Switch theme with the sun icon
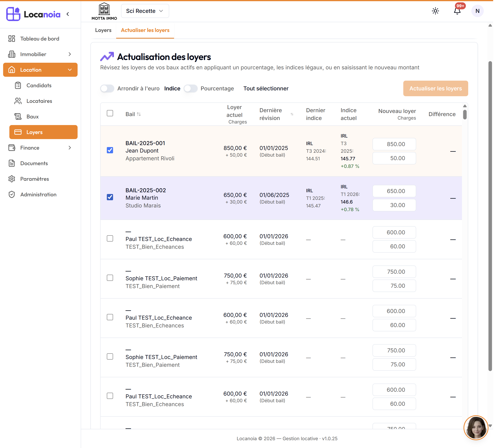 point(435,11)
